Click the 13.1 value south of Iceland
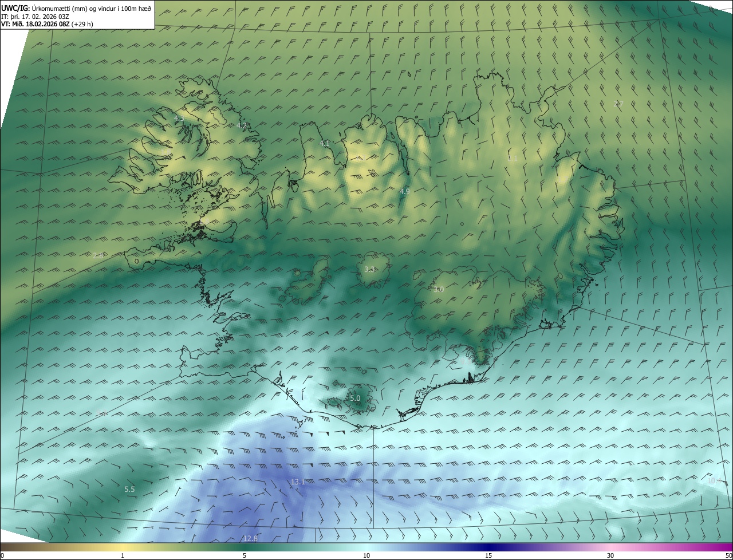 tap(298, 482)
